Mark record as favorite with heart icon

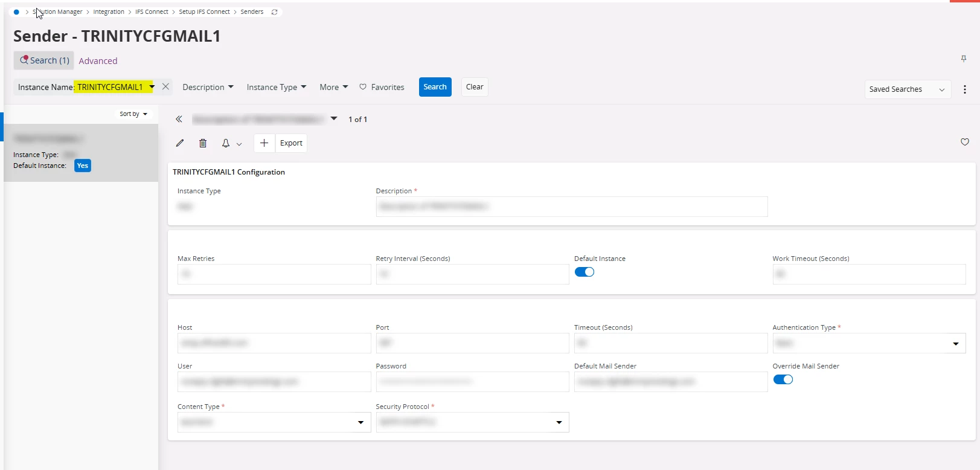[x=965, y=142]
